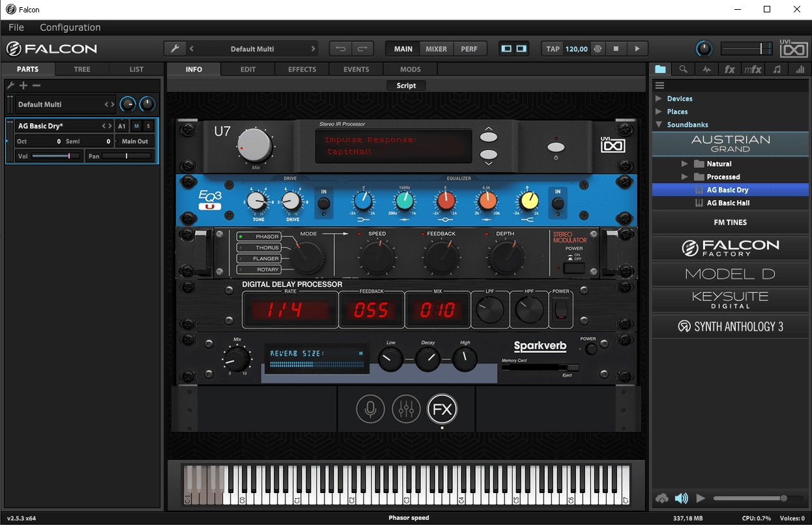Add a new part with plus icon

(x=23, y=85)
